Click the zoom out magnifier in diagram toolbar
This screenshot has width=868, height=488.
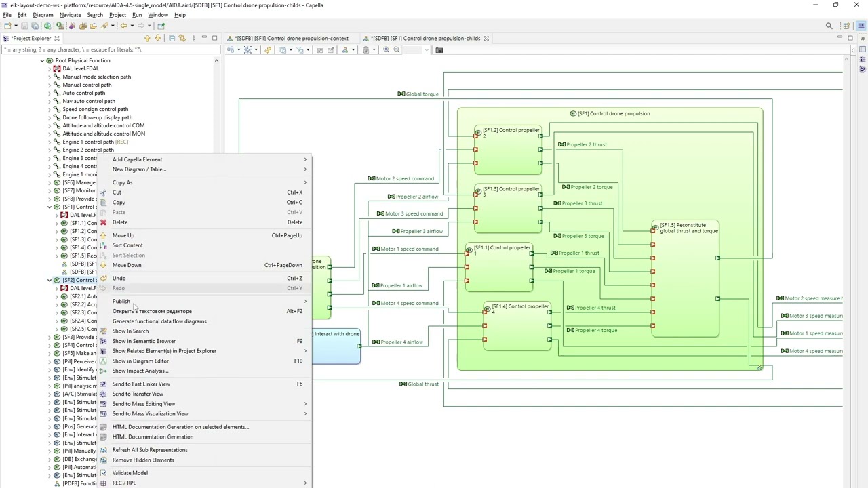pyautogui.click(x=397, y=50)
